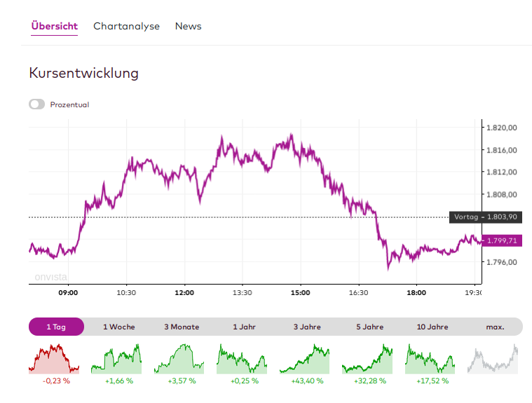Select the 1 Tag time range
The image size is (532, 403).
pos(56,327)
